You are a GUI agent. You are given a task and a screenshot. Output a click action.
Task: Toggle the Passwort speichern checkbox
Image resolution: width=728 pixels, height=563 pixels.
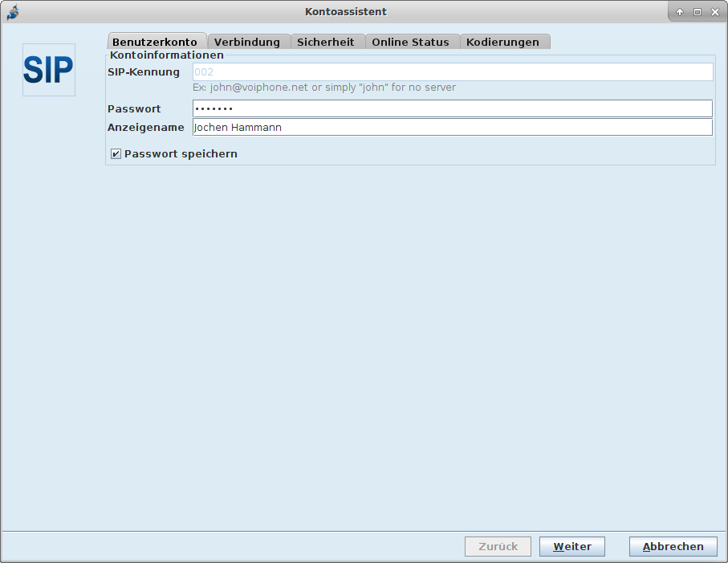[116, 154]
